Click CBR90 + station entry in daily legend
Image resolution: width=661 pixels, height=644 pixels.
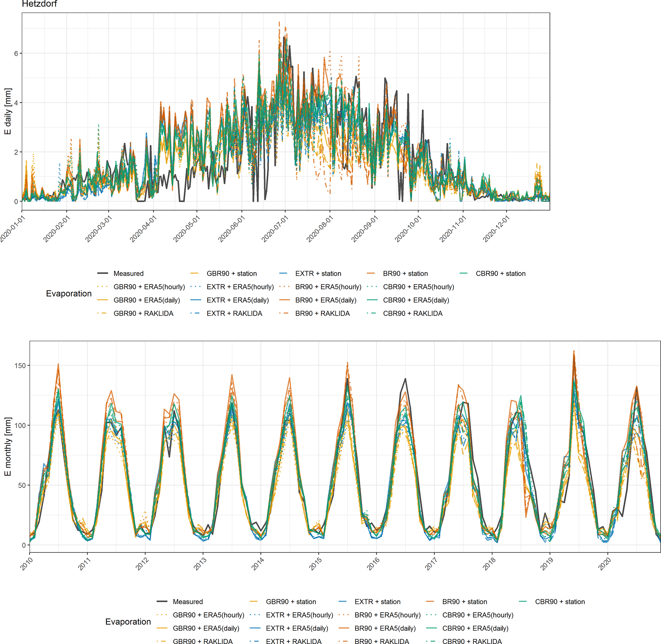tap(500, 273)
